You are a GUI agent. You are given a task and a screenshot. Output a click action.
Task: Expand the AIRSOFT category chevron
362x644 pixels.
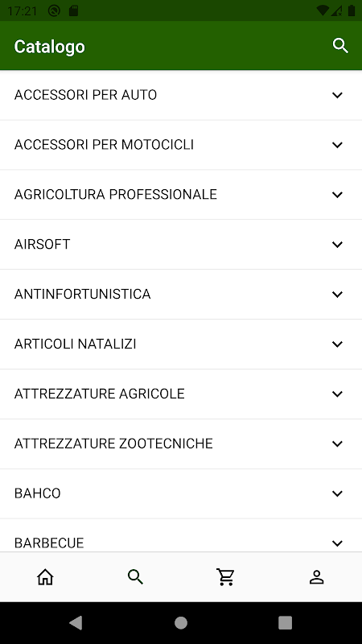(337, 245)
